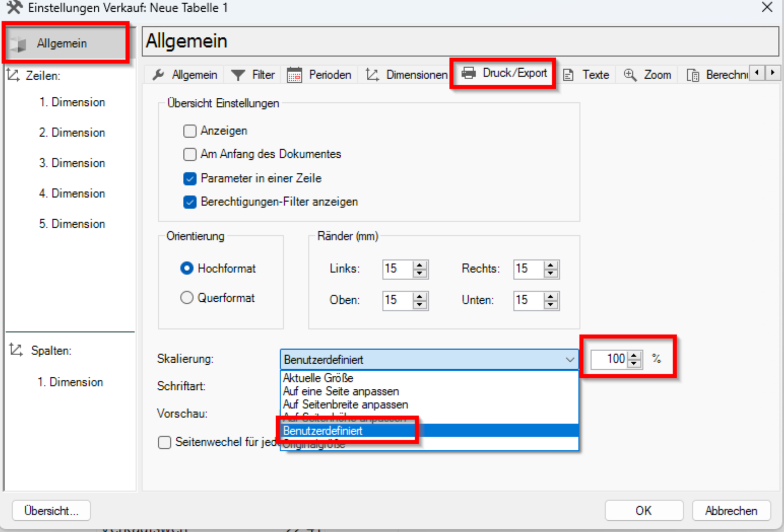The width and height of the screenshot is (784, 532).
Task: Click the Rechts margin input field
Action: coord(529,269)
